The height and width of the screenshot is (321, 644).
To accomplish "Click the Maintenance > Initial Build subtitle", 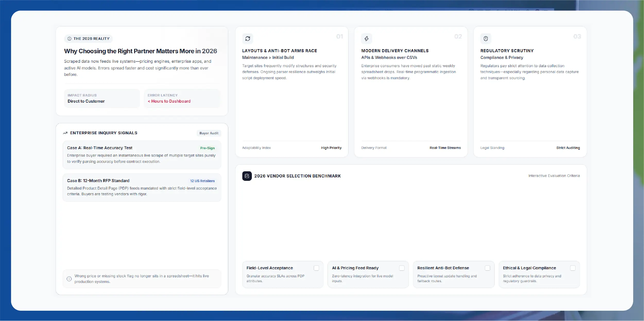I will (x=268, y=58).
